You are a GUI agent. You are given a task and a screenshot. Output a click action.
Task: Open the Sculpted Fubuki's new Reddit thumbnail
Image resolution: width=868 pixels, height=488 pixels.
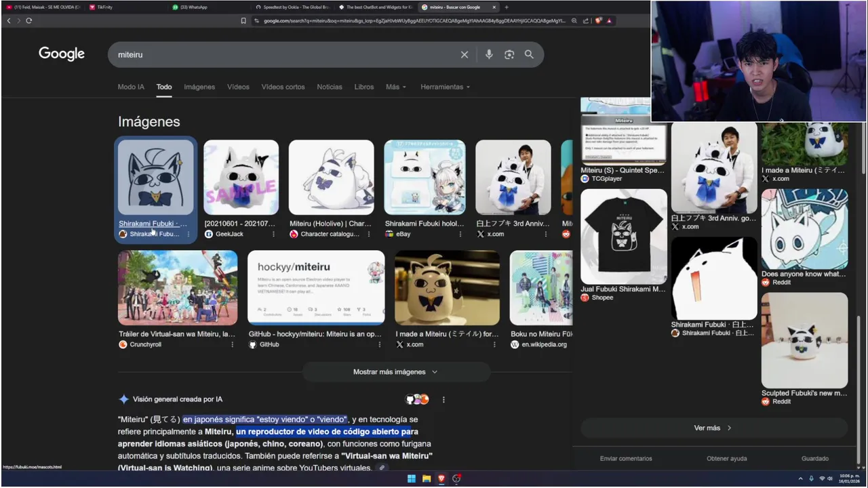point(804,340)
